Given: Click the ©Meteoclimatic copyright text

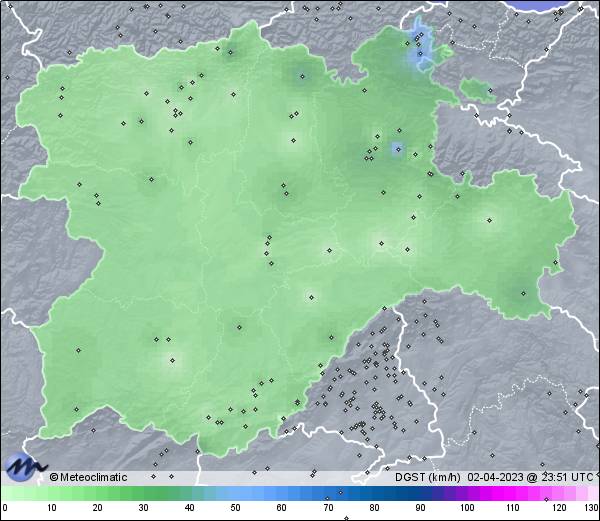Looking at the screenshot, I should click(88, 477).
